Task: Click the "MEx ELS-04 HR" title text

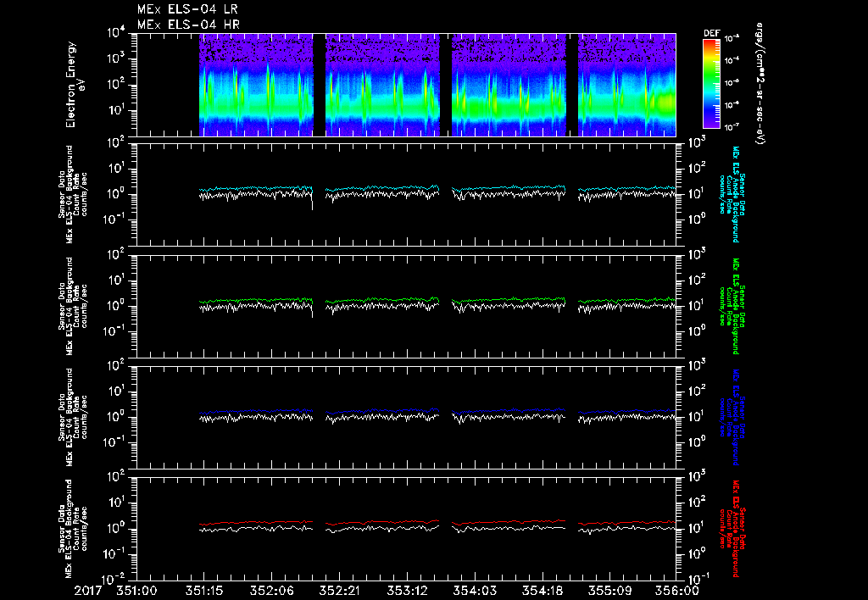Action: [188, 25]
